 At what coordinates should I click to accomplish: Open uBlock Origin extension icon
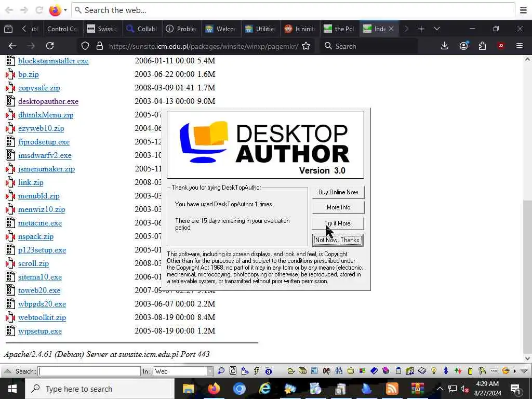click(501, 46)
